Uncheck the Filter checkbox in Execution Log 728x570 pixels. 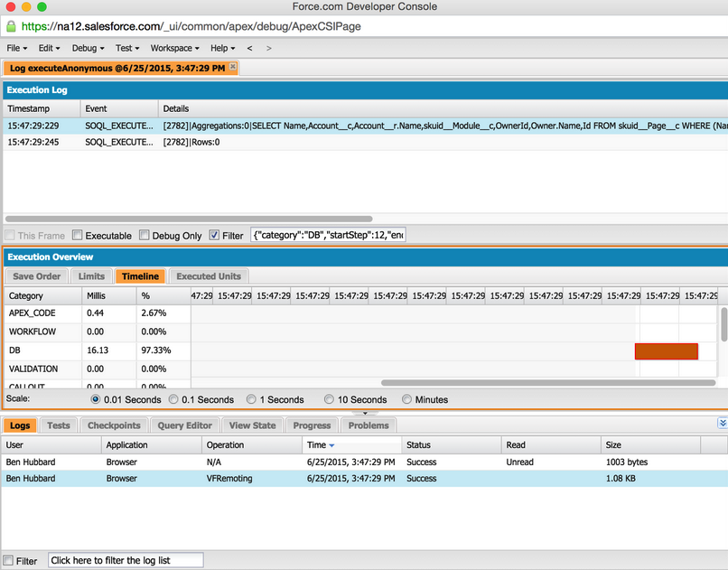[214, 236]
